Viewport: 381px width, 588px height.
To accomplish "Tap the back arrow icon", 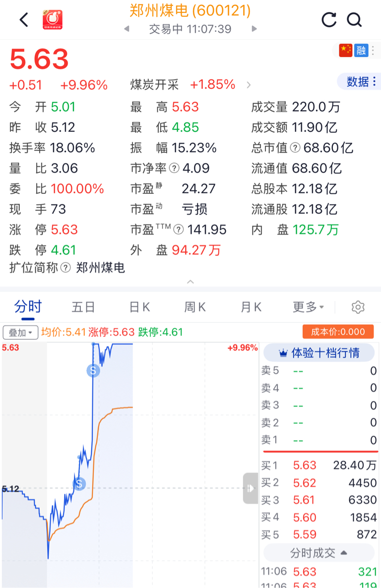I will tap(24, 20).
